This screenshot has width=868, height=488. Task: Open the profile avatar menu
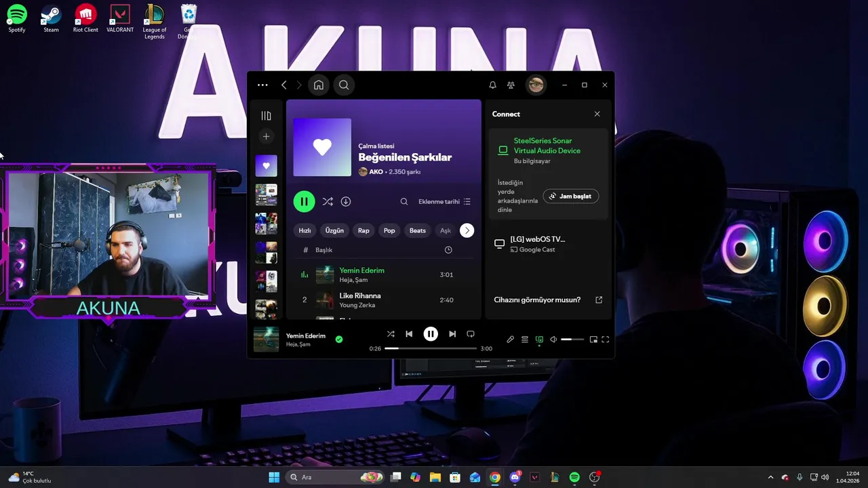coord(536,85)
